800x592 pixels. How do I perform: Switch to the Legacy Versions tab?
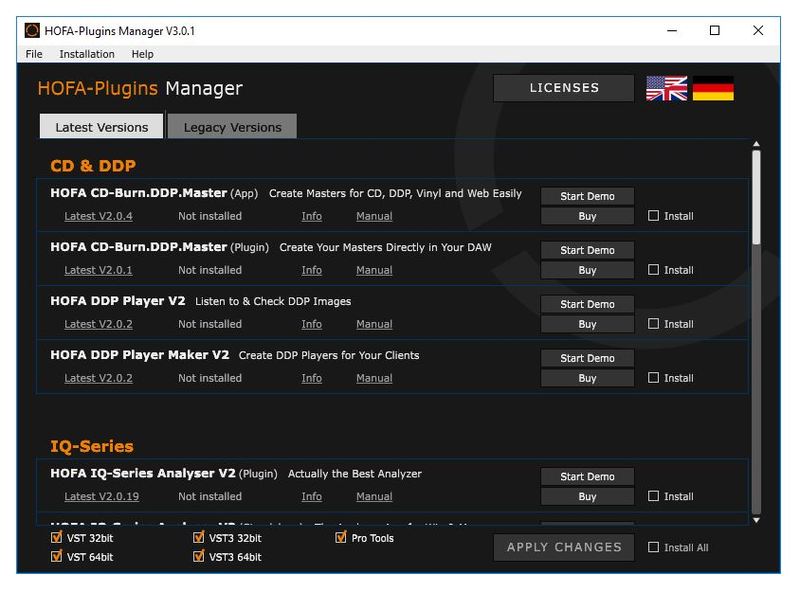click(232, 126)
